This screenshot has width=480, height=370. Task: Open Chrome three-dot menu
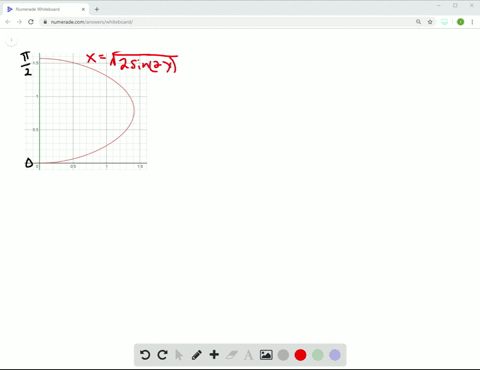(472, 22)
